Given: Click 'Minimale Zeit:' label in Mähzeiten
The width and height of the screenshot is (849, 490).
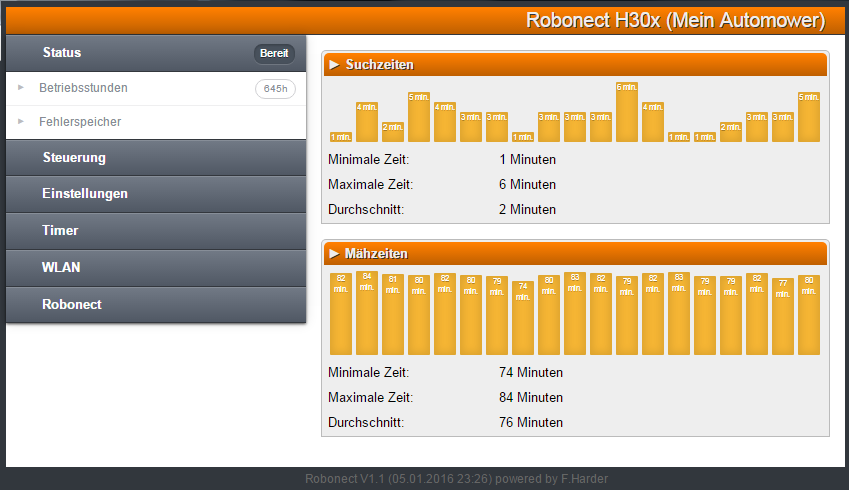Looking at the screenshot, I should point(368,373).
